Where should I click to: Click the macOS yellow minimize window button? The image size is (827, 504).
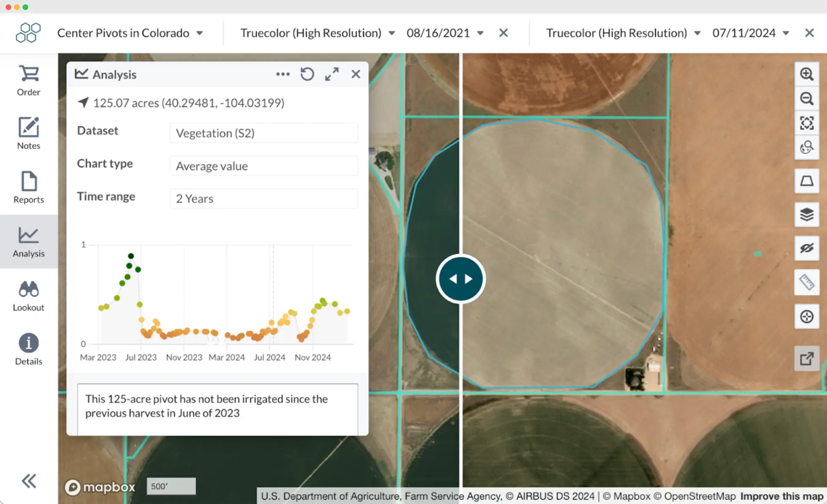tap(17, 7)
